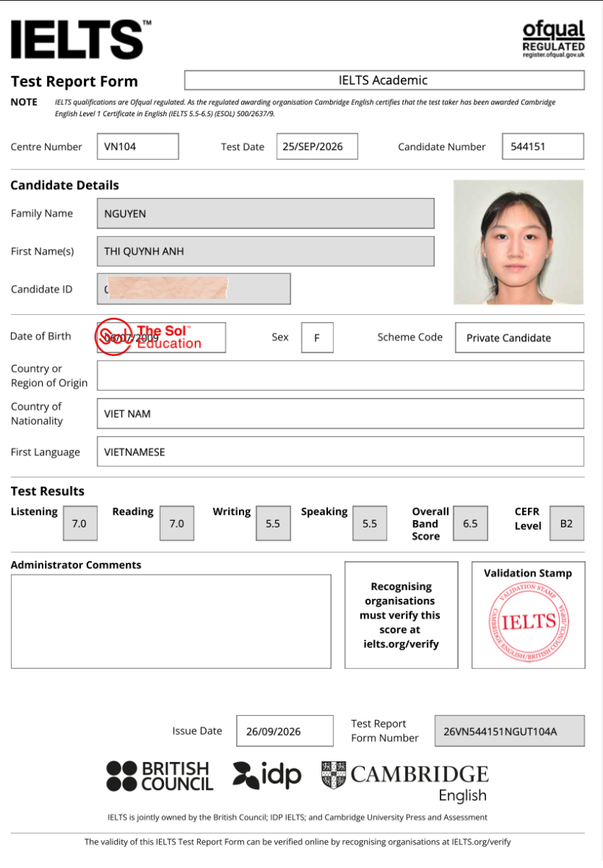Click the Ofqual regulated note paragraph
The height and width of the screenshot is (868, 603).
(305, 108)
